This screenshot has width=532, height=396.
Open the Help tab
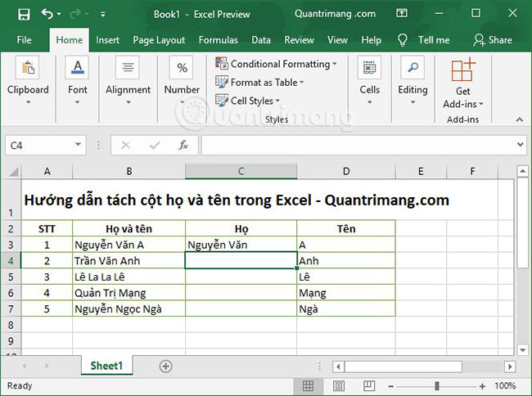coord(371,40)
